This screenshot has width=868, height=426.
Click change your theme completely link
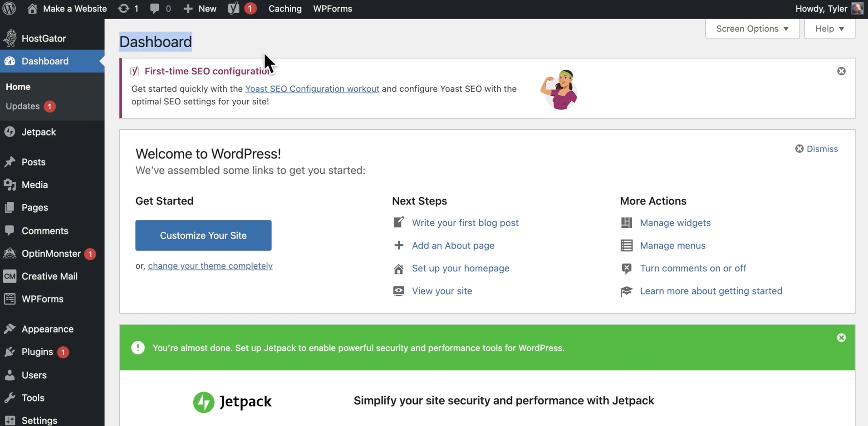(x=210, y=266)
